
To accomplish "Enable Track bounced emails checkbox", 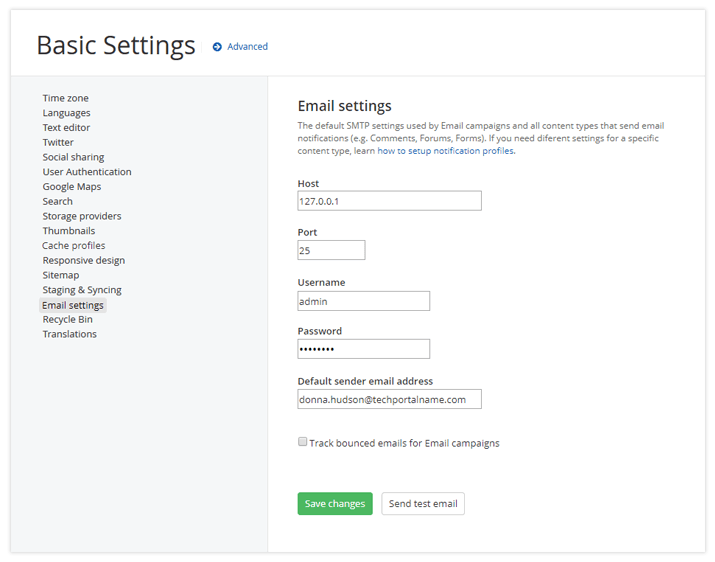I will point(303,441).
